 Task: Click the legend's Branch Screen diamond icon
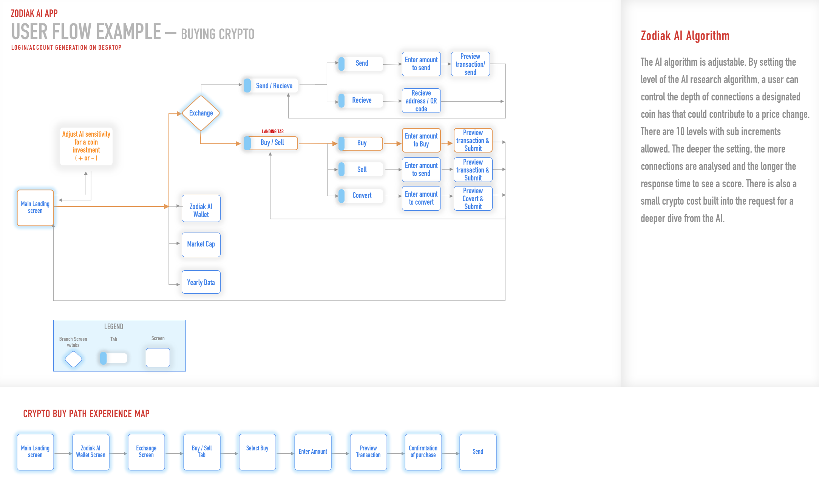[x=73, y=359]
